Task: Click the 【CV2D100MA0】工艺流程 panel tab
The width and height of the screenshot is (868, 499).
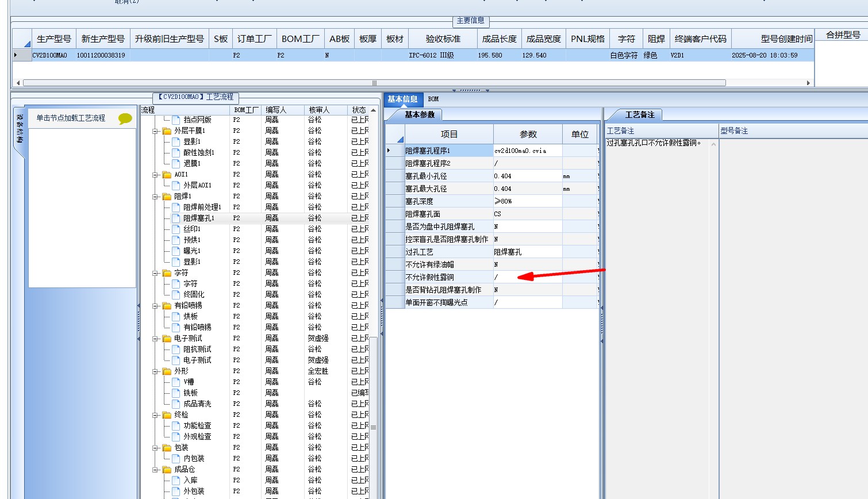Action: [x=195, y=97]
